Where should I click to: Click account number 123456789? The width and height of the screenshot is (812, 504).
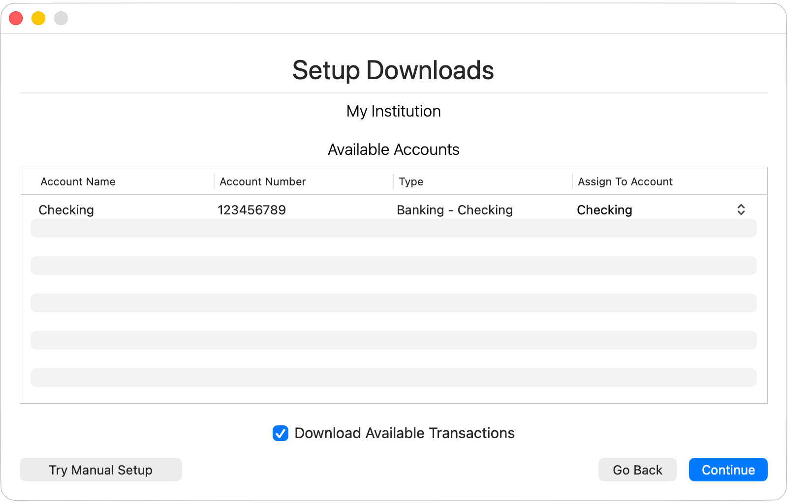click(x=251, y=210)
